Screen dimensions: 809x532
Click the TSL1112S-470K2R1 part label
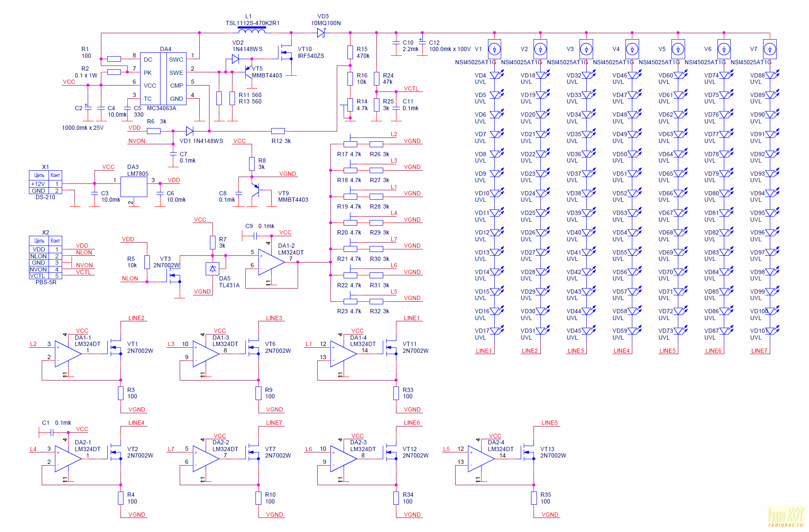click(252, 23)
